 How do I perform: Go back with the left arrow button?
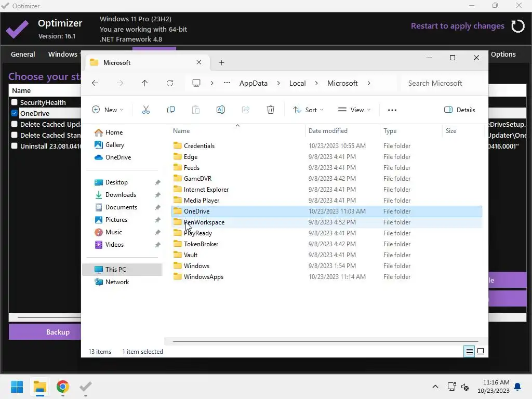click(95, 83)
